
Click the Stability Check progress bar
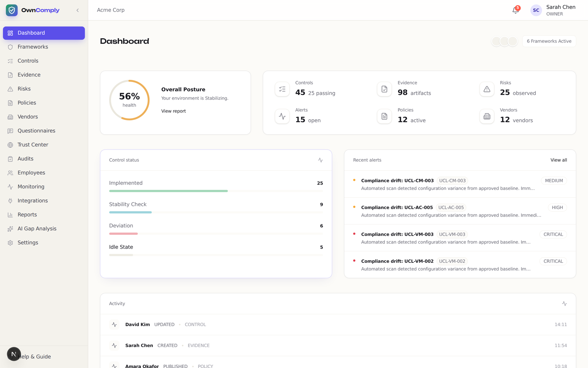(x=216, y=212)
